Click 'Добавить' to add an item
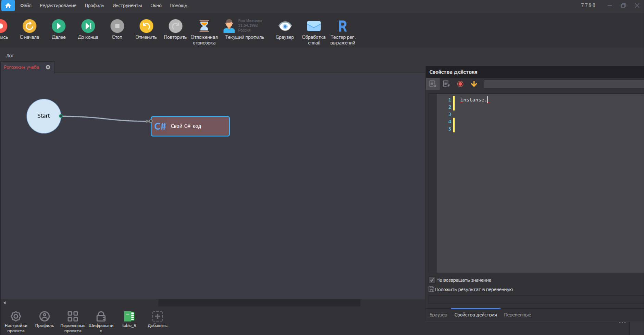The height and width of the screenshot is (335, 644). [x=157, y=317]
